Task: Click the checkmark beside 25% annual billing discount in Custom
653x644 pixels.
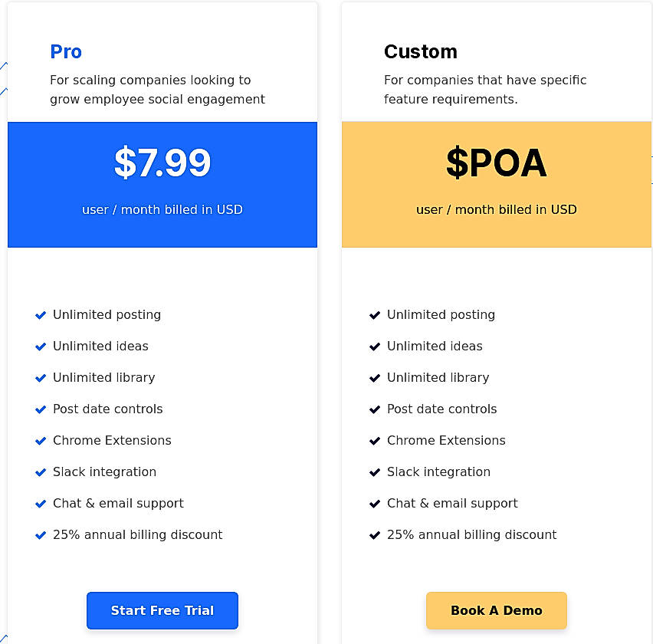Action: click(375, 534)
